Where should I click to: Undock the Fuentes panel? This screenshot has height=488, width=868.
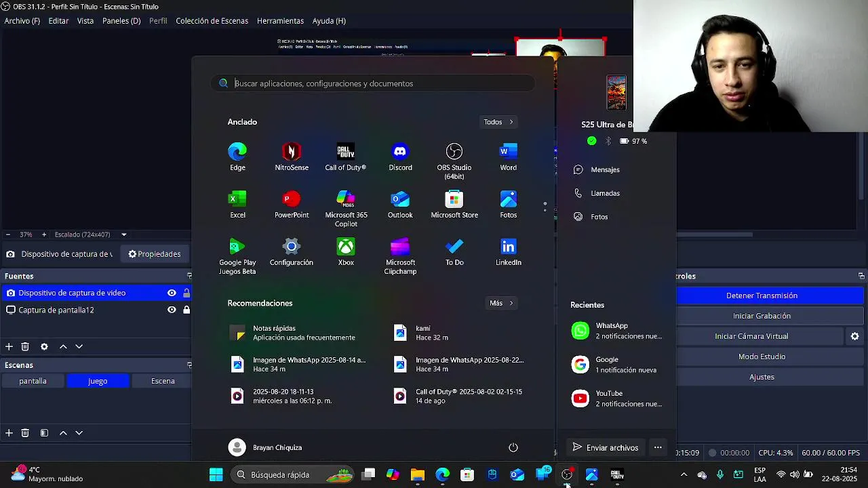[x=189, y=276]
